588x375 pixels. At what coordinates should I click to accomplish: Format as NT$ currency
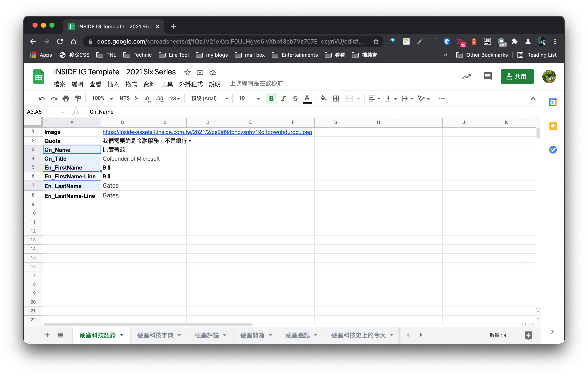point(125,99)
